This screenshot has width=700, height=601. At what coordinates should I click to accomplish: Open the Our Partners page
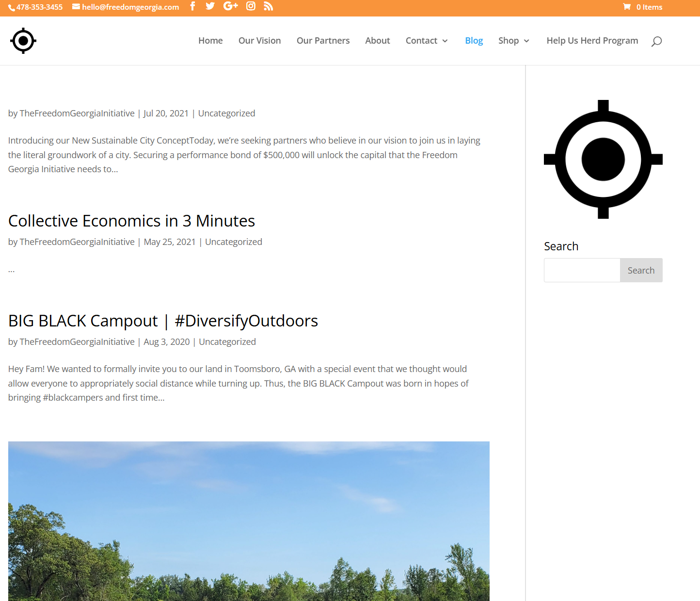[x=323, y=41]
